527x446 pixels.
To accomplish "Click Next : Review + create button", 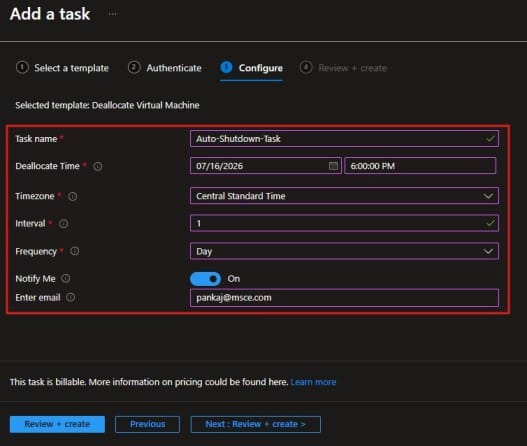I will (255, 424).
